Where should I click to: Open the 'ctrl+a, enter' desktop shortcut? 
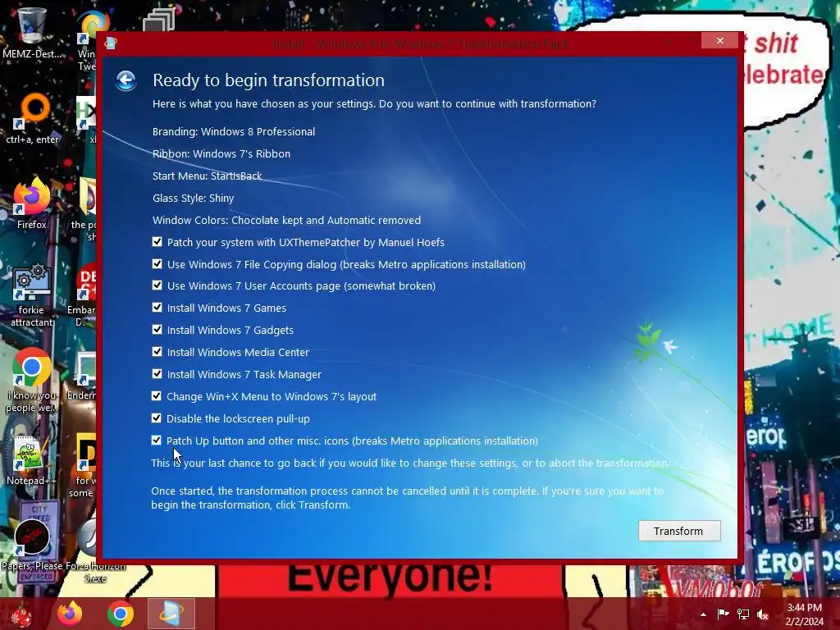(x=32, y=119)
